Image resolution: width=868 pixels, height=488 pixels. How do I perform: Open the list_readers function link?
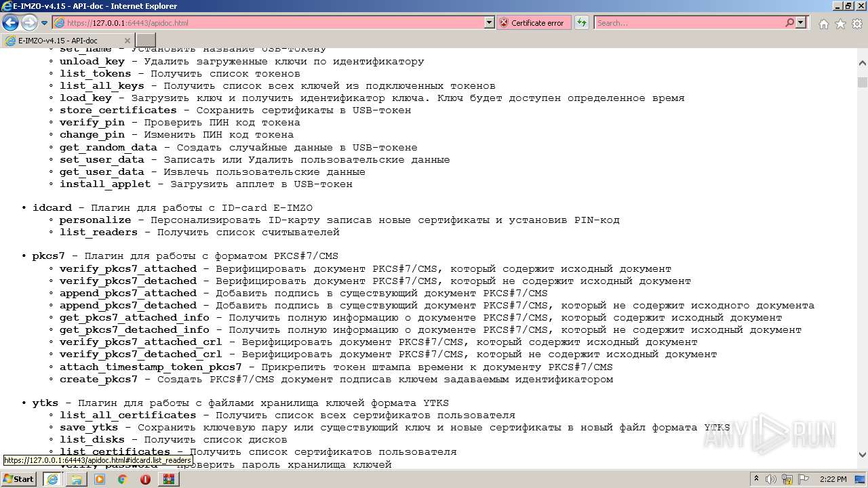(98, 232)
